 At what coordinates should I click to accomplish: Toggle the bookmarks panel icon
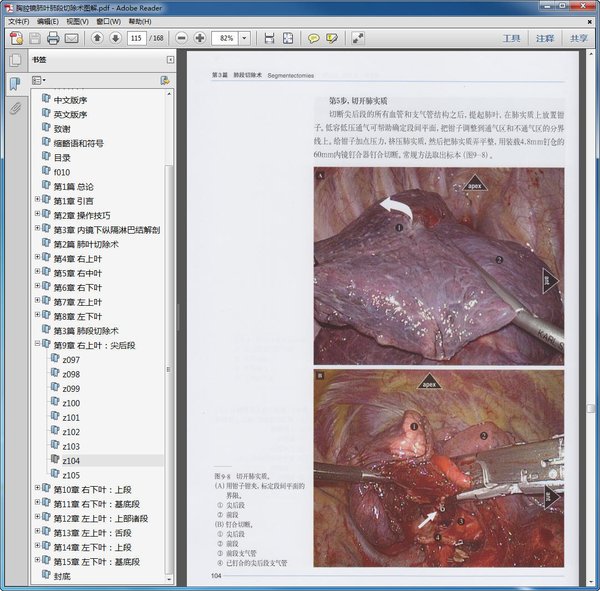click(15, 83)
